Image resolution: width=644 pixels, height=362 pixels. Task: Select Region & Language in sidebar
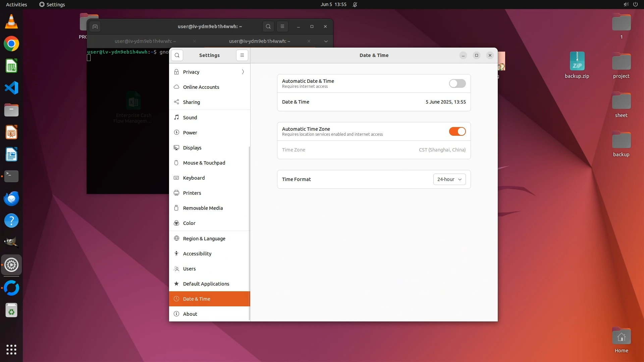204,239
